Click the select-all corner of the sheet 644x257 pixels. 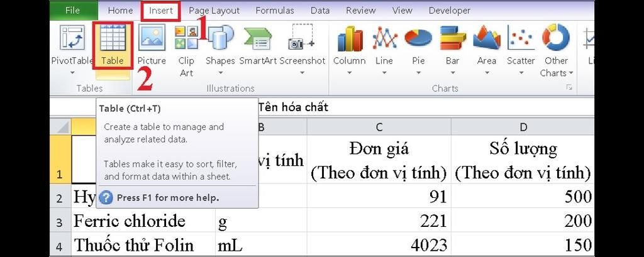coord(60,127)
